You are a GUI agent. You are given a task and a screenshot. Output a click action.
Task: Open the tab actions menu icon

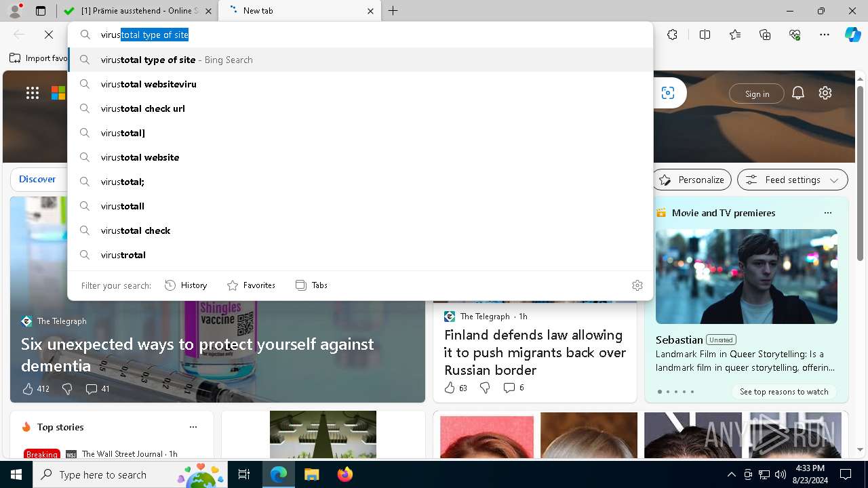(x=41, y=11)
